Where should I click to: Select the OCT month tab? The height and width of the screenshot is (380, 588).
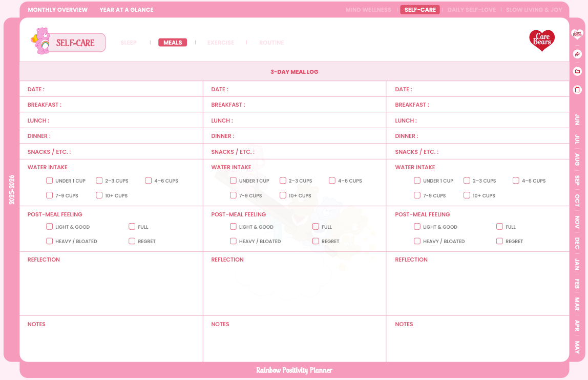[577, 201]
